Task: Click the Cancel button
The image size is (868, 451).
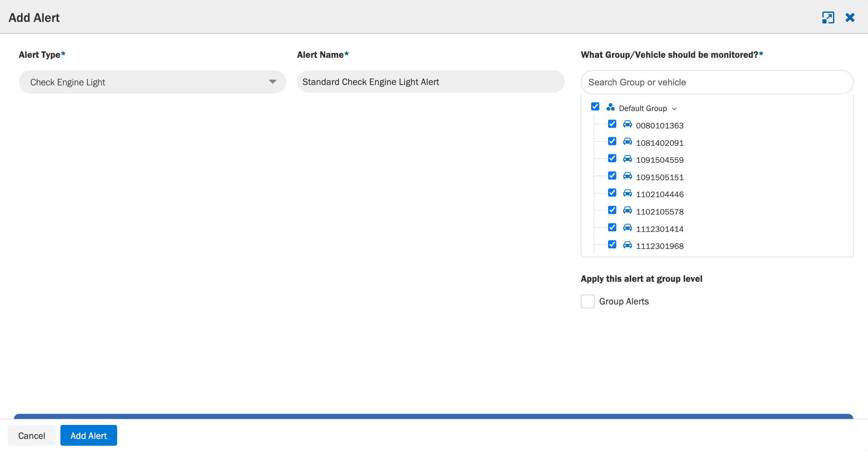Action: (32, 436)
